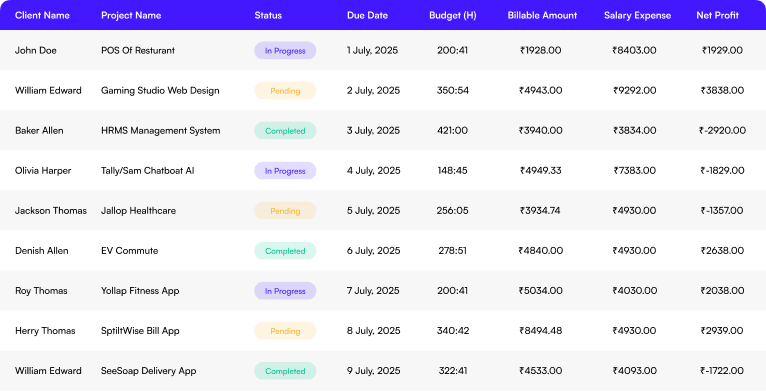Click the In Progress badge for POS Of Resturant

point(285,50)
